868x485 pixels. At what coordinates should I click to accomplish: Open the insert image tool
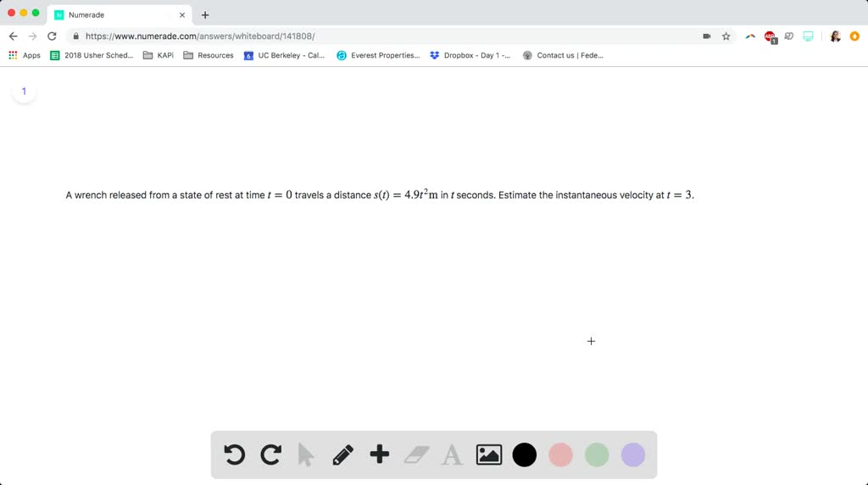coord(489,454)
